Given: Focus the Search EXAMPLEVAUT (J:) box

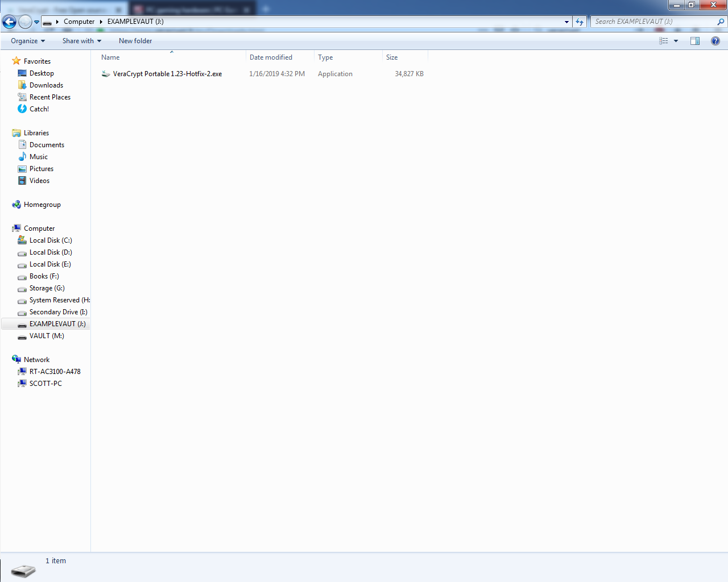Looking at the screenshot, I should [x=653, y=22].
